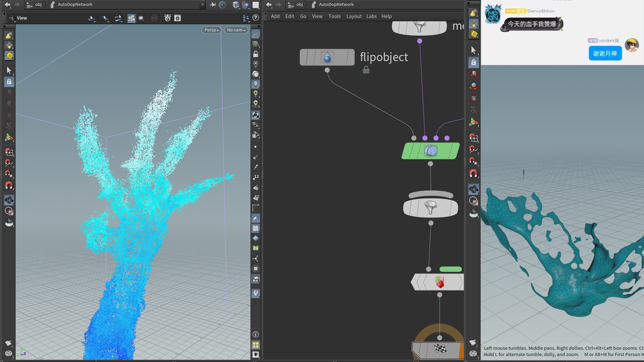
Task: Toggle the pin pane icon
Action: pos(213,5)
